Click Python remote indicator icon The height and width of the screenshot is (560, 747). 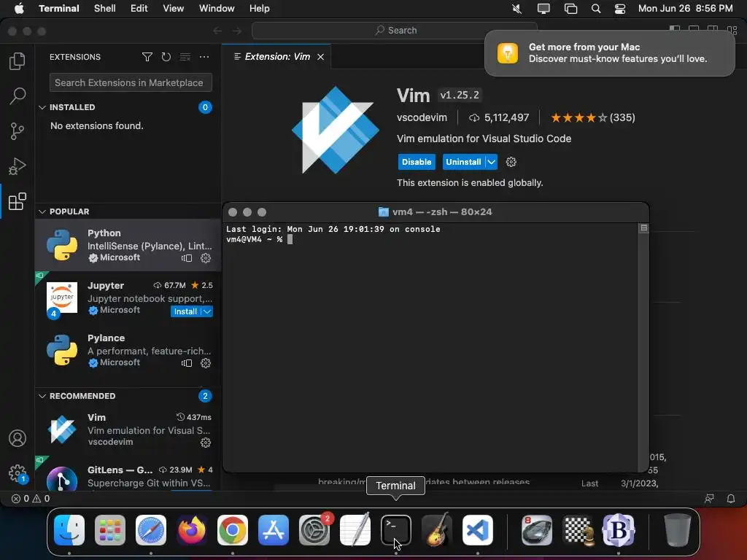pyautogui.click(x=187, y=258)
